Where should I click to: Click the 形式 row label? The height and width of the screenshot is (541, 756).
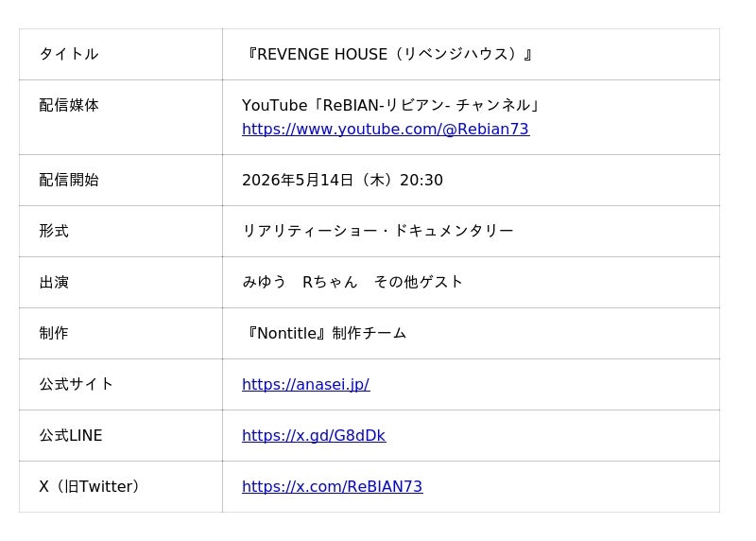click(x=54, y=232)
